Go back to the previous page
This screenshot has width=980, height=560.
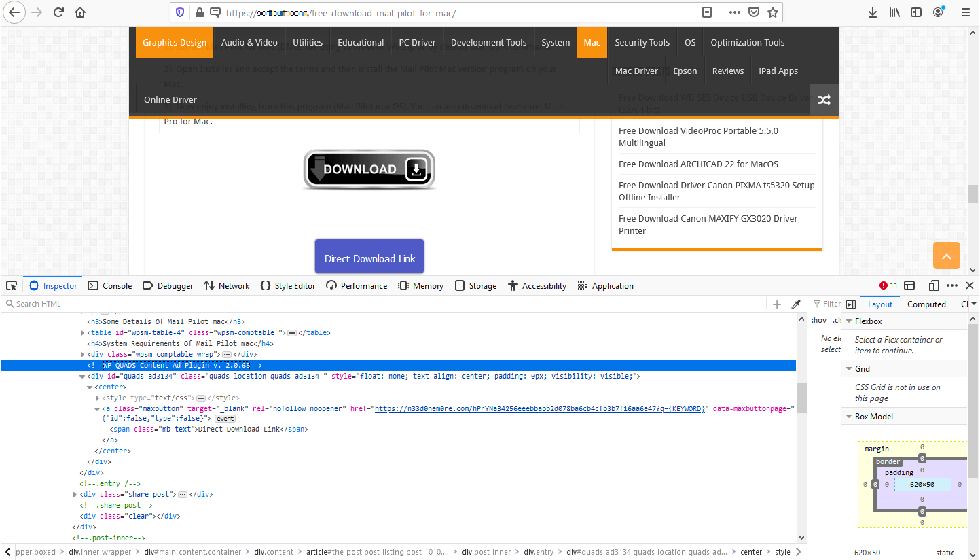[x=14, y=12]
